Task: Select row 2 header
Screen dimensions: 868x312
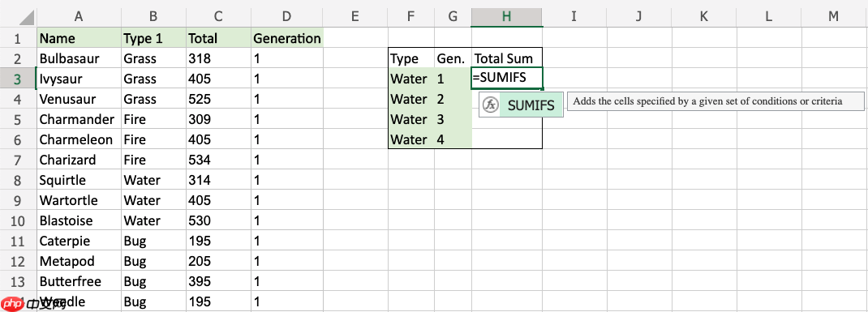Action: pos(18,58)
